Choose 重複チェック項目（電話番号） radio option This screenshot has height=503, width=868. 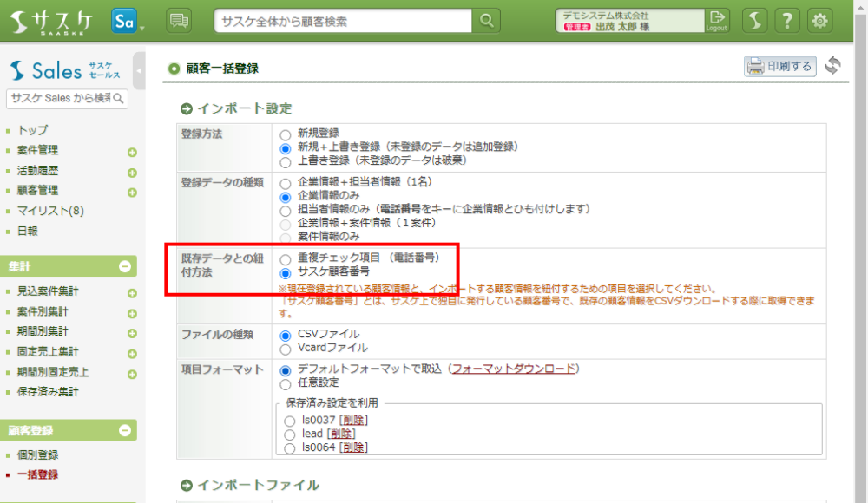click(x=285, y=258)
